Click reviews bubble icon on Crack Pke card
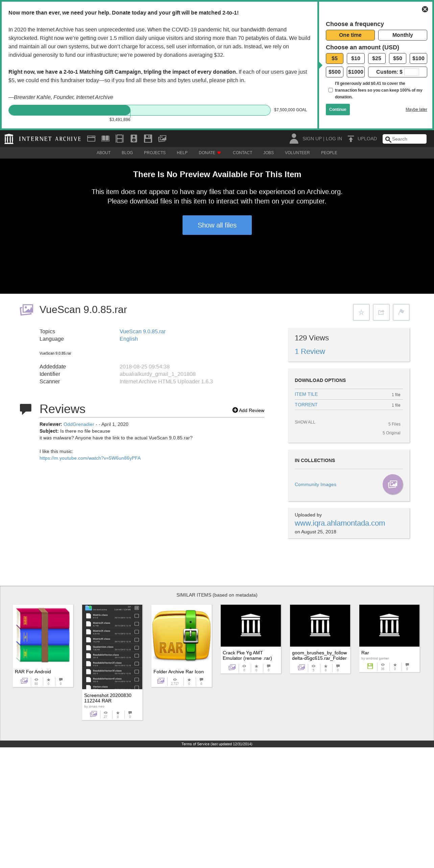434x868 pixels. (269, 666)
